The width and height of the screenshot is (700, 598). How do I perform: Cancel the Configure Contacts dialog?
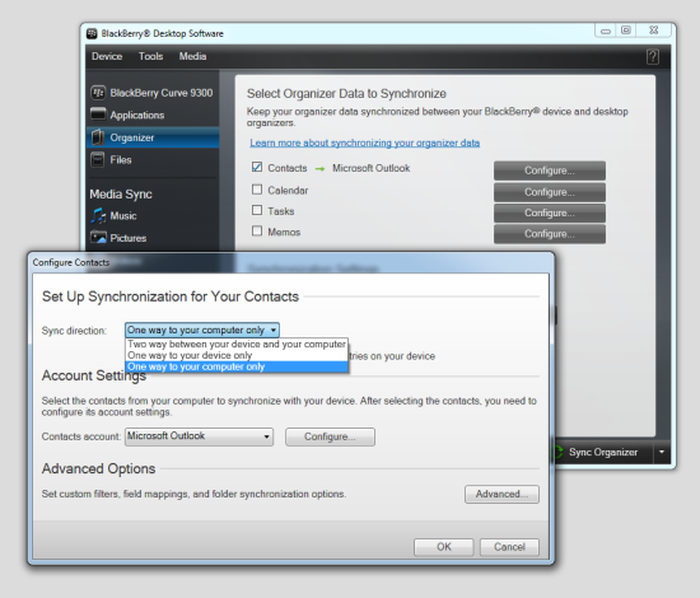[x=509, y=547]
